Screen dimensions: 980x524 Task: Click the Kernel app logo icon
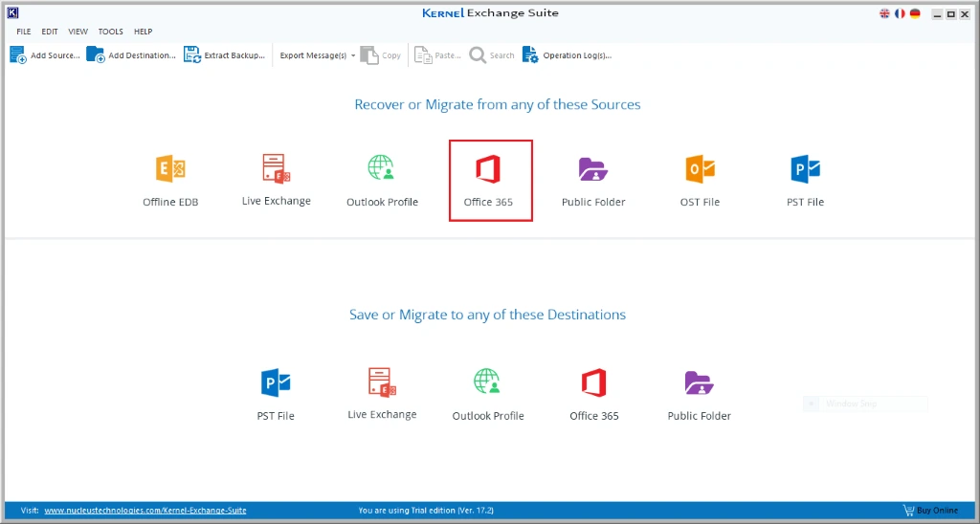tap(12, 12)
